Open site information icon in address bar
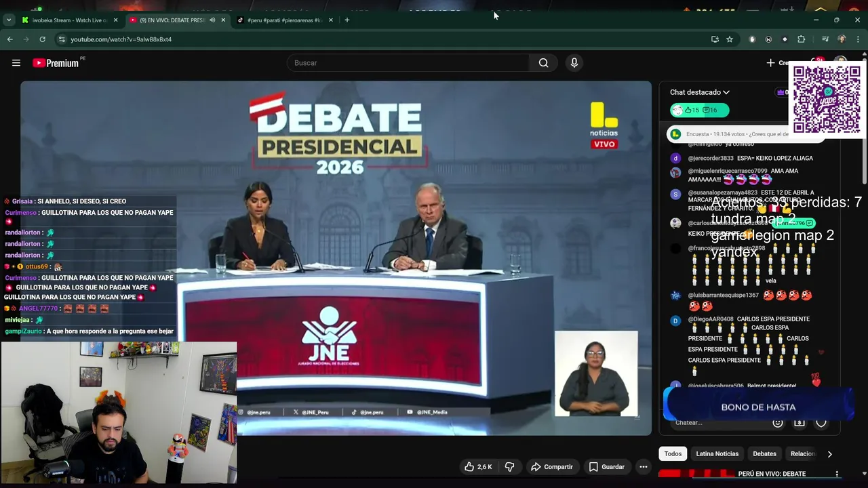The image size is (868, 488). pyautogui.click(x=61, y=39)
